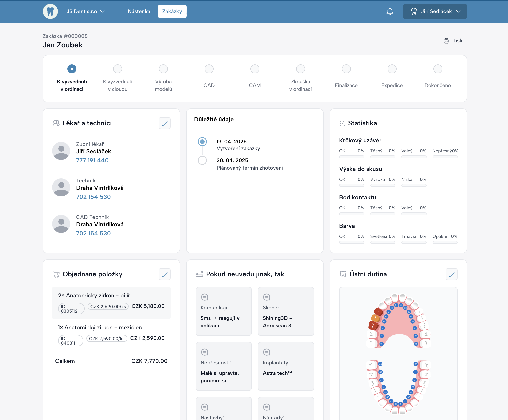The image size is (508, 420).
Task: Click the Zakázka #000008 label
Action: point(65,36)
